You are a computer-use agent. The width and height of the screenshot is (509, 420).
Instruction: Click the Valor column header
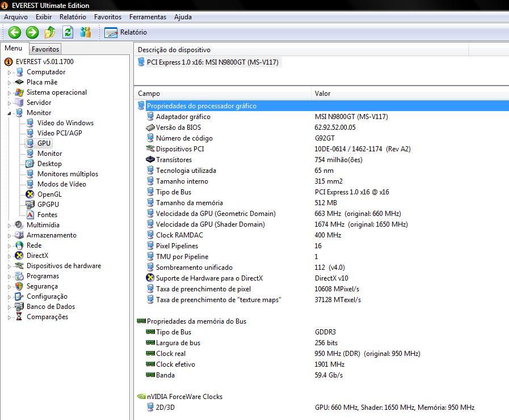coord(410,94)
